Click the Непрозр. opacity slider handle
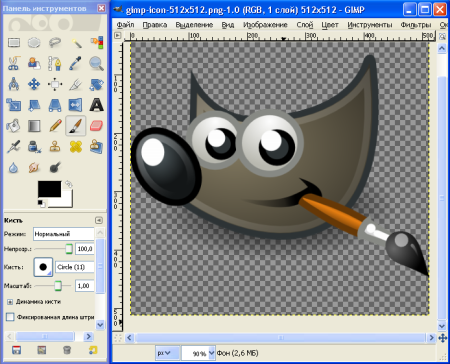This screenshot has height=364, width=450. click(69, 249)
